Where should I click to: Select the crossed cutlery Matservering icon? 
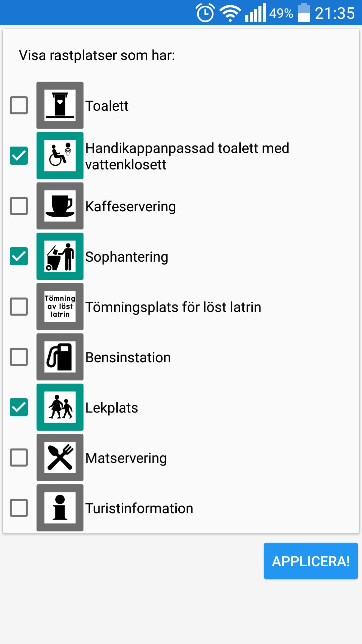(60, 458)
